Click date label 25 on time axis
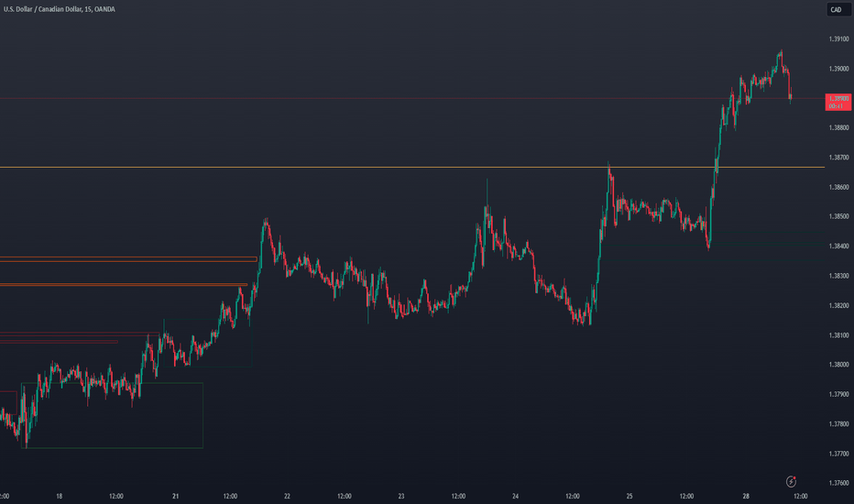854x504 pixels. coord(630,497)
